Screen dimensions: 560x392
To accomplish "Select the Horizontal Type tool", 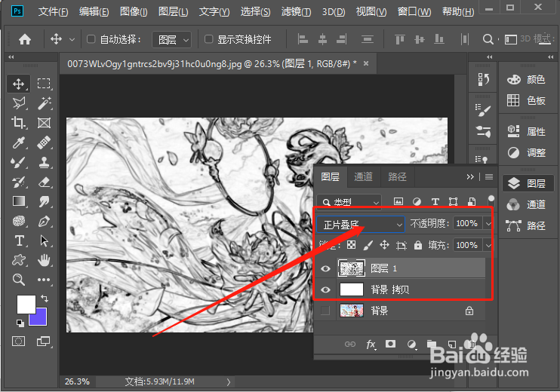I will point(19,240).
